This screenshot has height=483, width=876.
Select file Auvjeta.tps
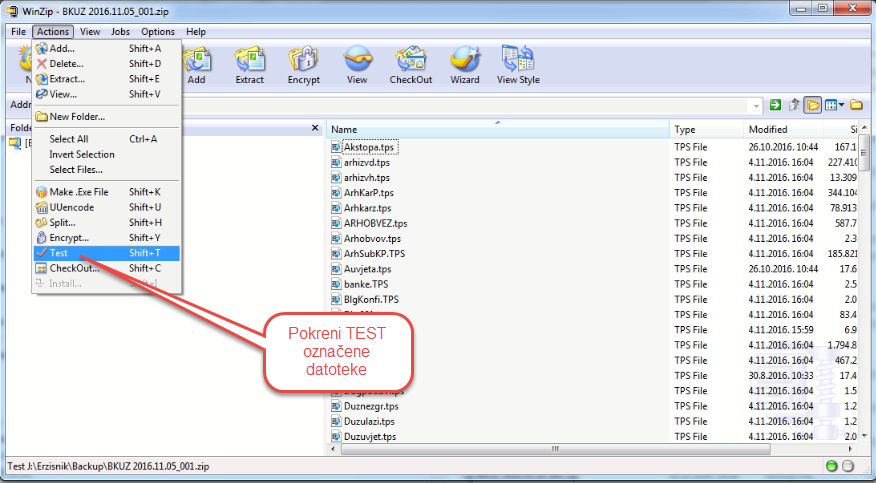368,269
